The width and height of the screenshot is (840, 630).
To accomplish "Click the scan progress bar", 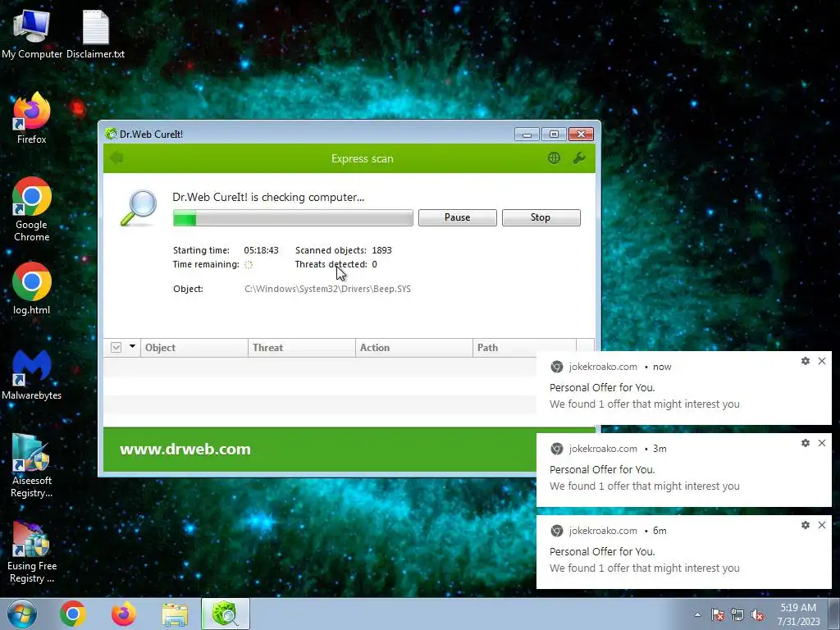I will click(x=293, y=217).
